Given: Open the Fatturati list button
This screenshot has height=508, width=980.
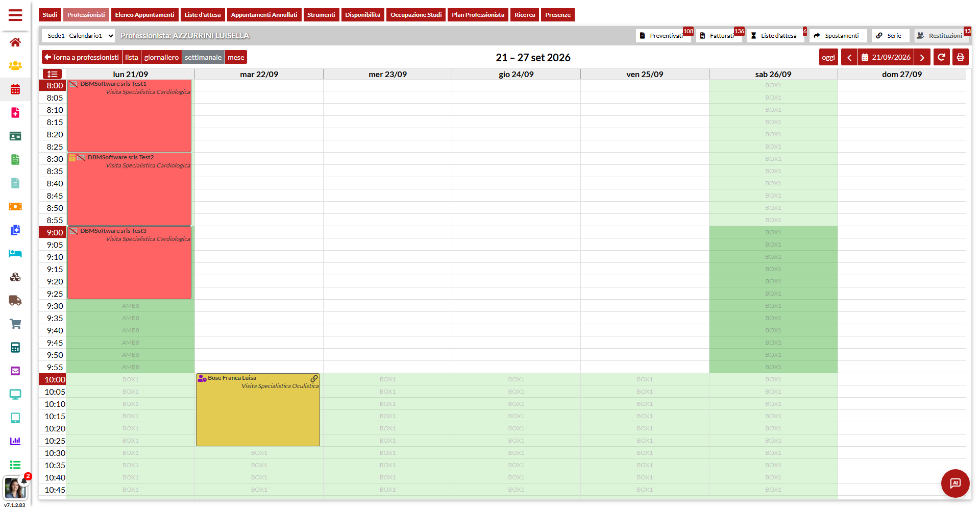Looking at the screenshot, I should 719,36.
